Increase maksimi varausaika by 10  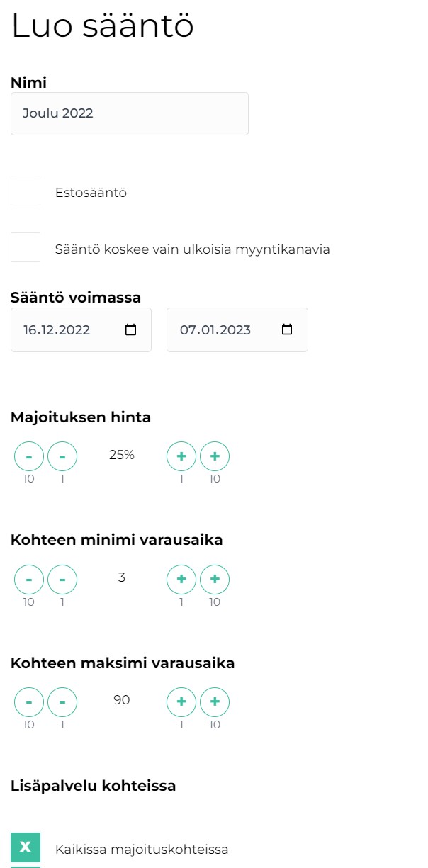point(215,702)
